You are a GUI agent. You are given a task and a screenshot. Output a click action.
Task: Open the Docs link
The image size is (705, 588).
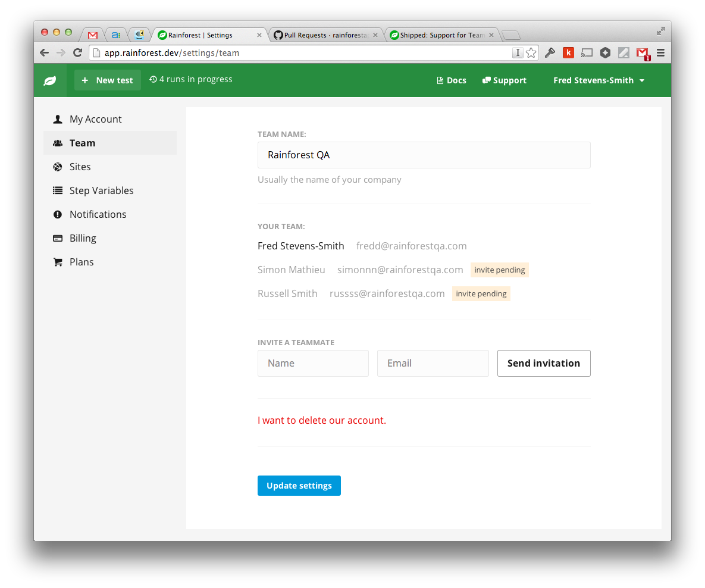[452, 80]
